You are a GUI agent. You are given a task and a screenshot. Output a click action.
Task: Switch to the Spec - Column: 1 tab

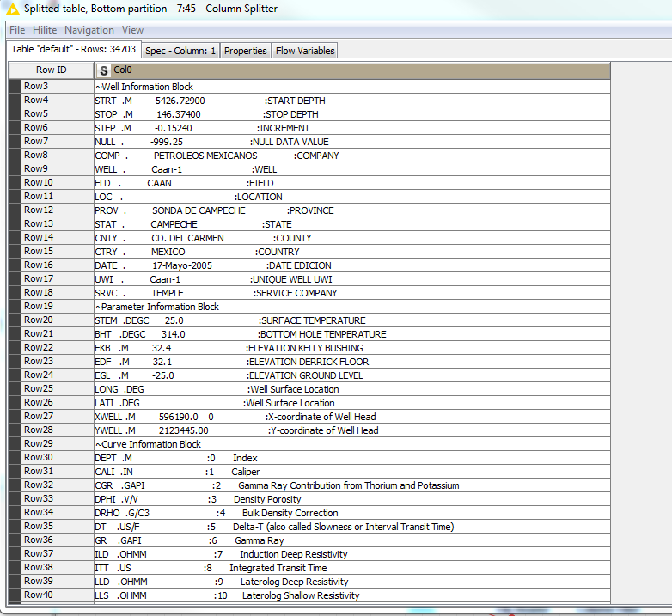pos(180,51)
